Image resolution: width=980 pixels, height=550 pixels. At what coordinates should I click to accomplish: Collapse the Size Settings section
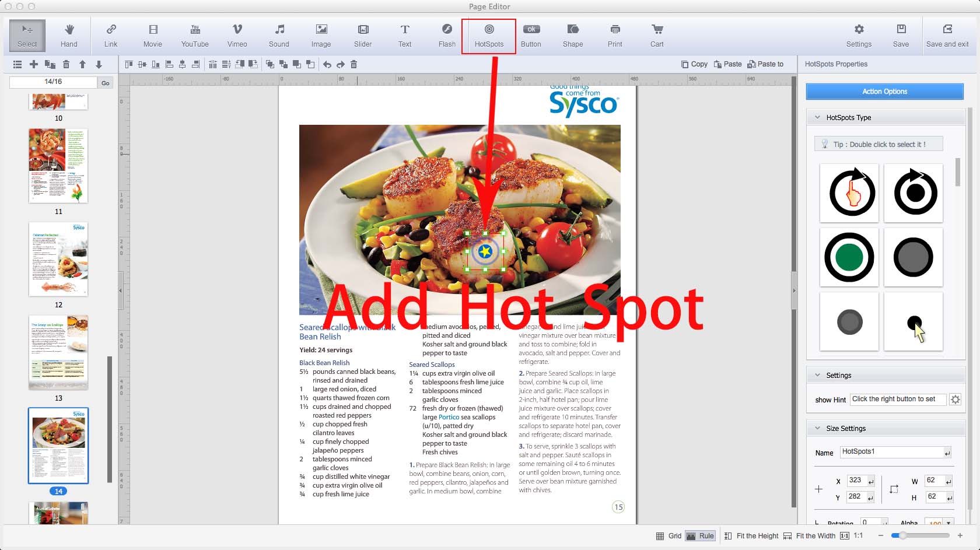click(x=817, y=428)
